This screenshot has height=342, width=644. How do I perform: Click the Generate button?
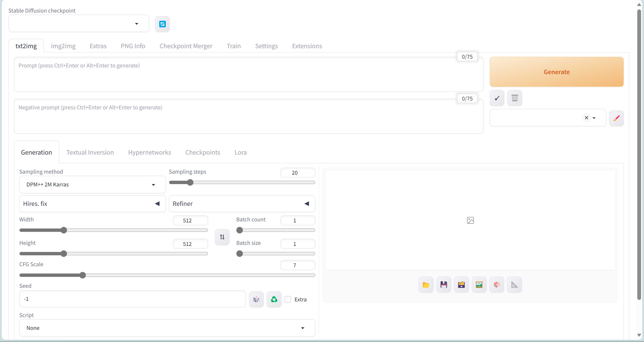[x=557, y=72]
